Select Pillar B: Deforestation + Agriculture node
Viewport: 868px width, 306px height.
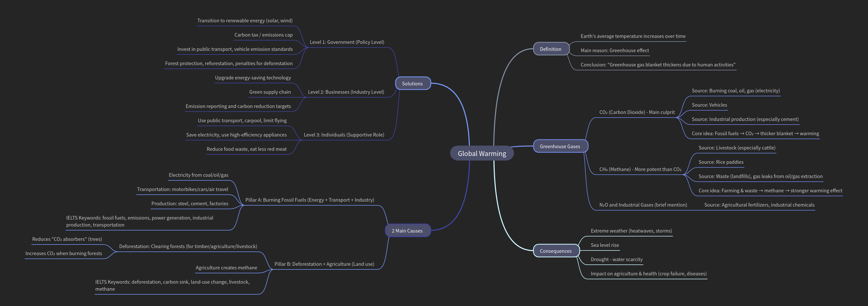tap(324, 264)
